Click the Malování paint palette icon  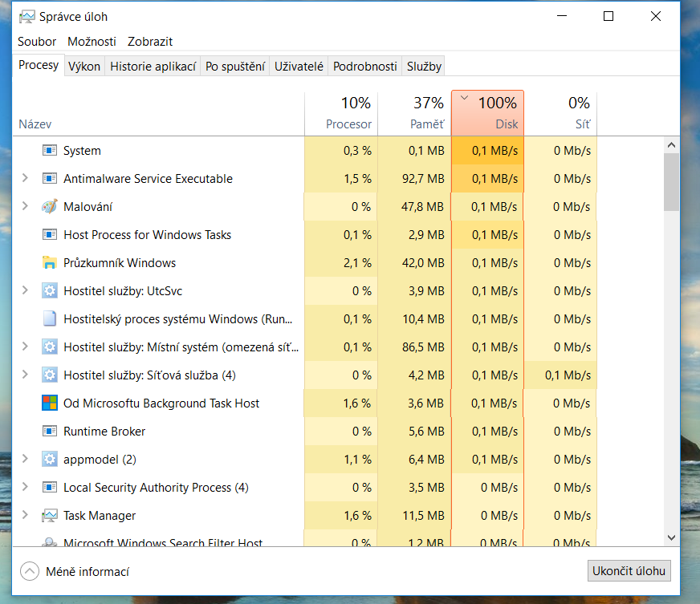(x=50, y=206)
